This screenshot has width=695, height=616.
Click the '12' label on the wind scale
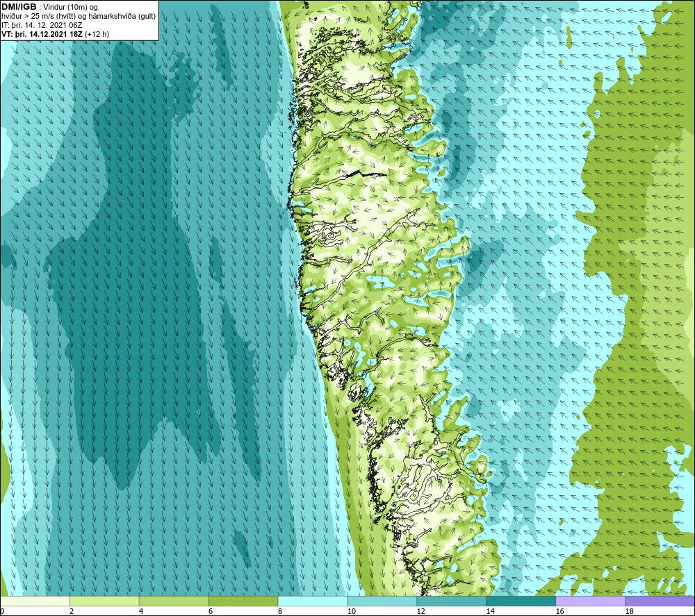coord(420,611)
